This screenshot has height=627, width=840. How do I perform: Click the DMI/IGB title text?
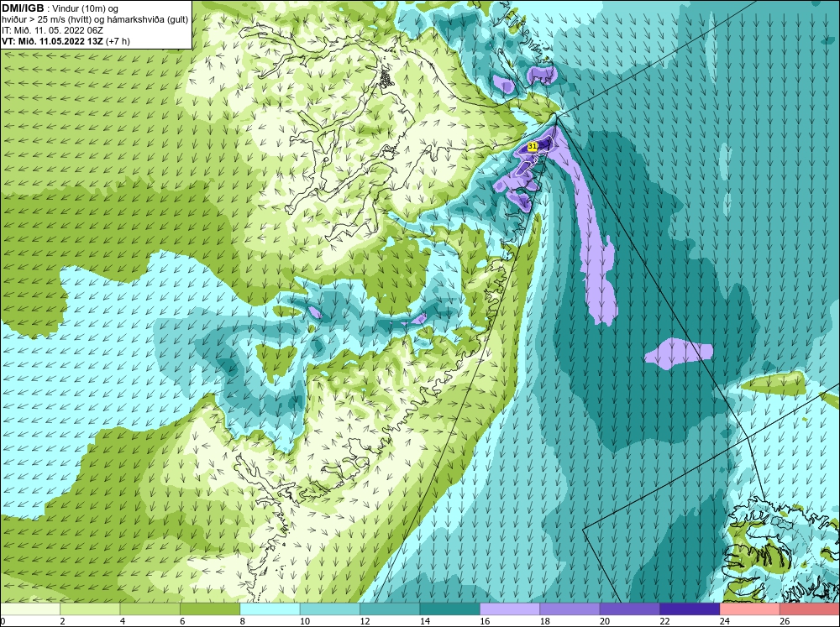pyautogui.click(x=23, y=8)
